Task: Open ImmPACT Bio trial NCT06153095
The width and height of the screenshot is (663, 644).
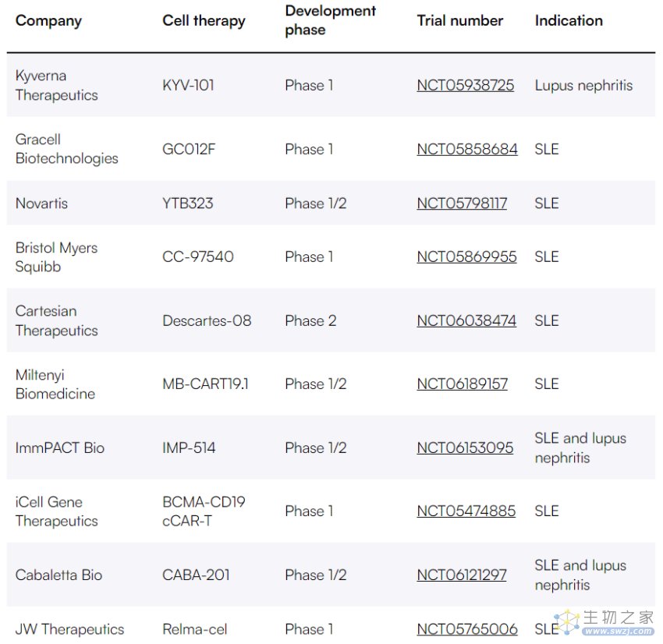Action: coord(465,448)
